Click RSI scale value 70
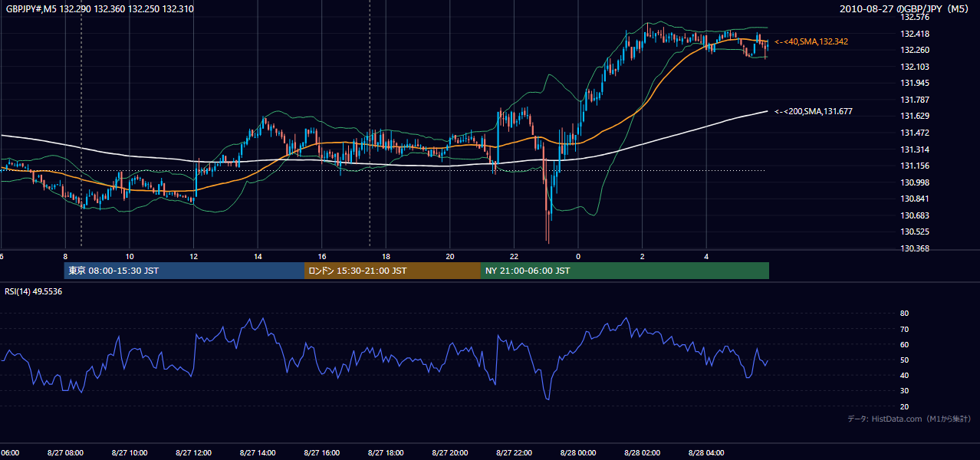The image size is (980, 460). point(905,329)
